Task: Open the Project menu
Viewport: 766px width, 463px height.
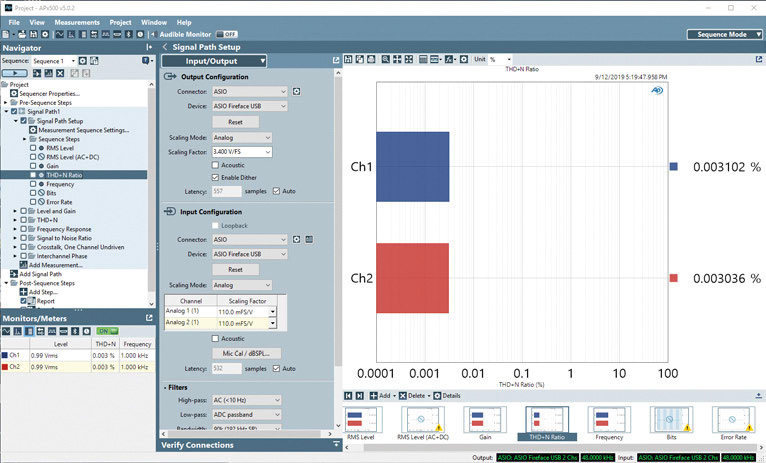Action: [x=120, y=22]
